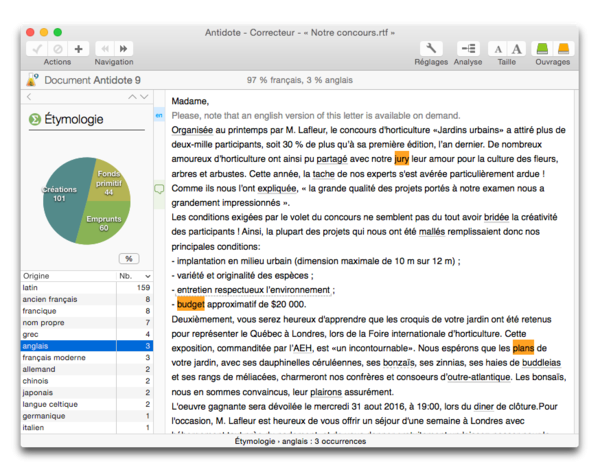The width and height of the screenshot is (600, 472).
Task: Select the 'japonais' origin row
Action: coord(87,392)
